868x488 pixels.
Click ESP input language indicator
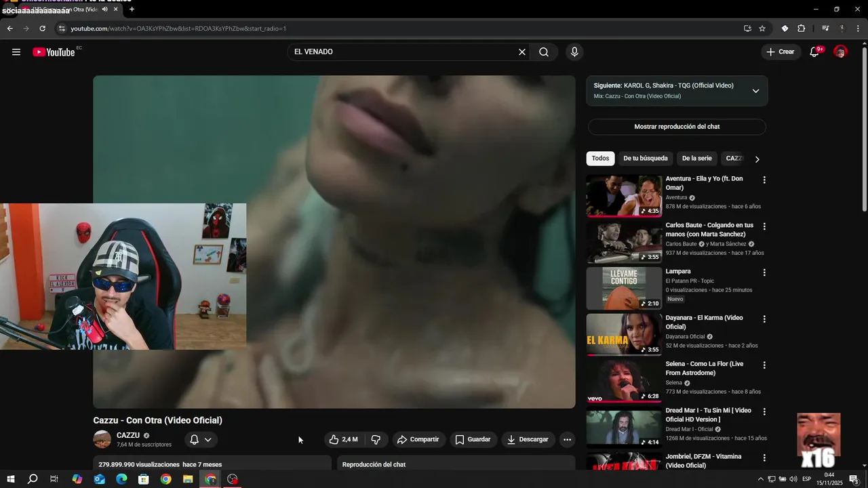click(807, 479)
